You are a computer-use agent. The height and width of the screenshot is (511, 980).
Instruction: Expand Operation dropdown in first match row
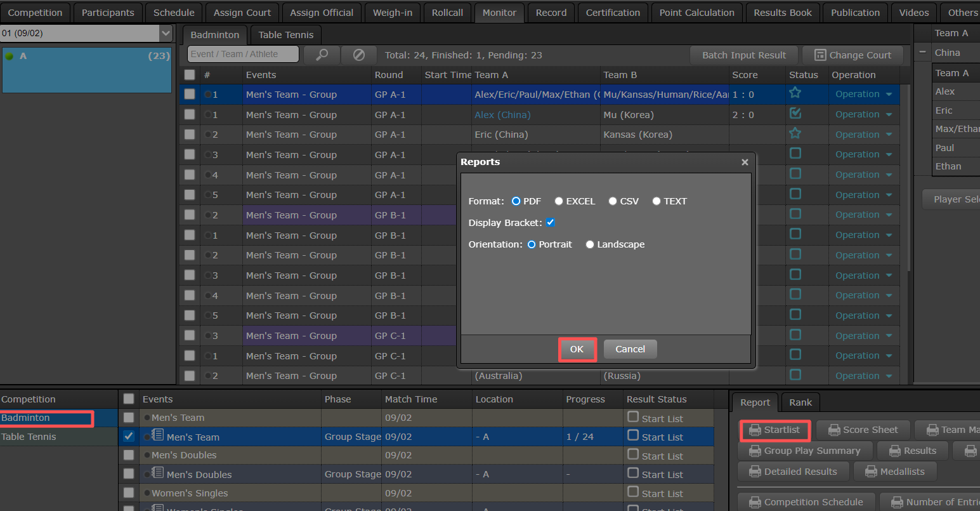click(x=889, y=95)
